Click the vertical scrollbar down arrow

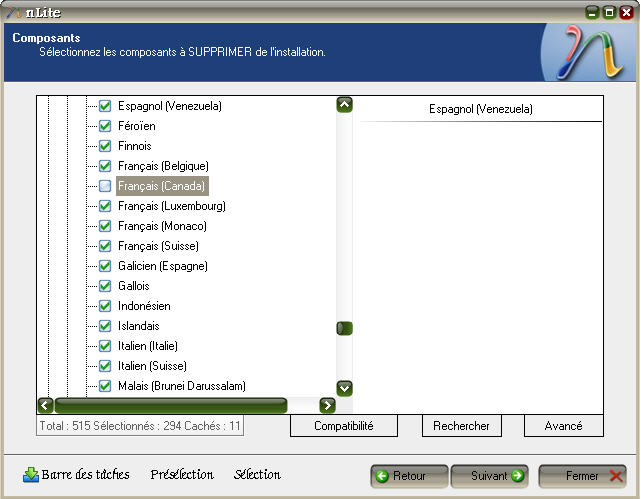[x=345, y=388]
